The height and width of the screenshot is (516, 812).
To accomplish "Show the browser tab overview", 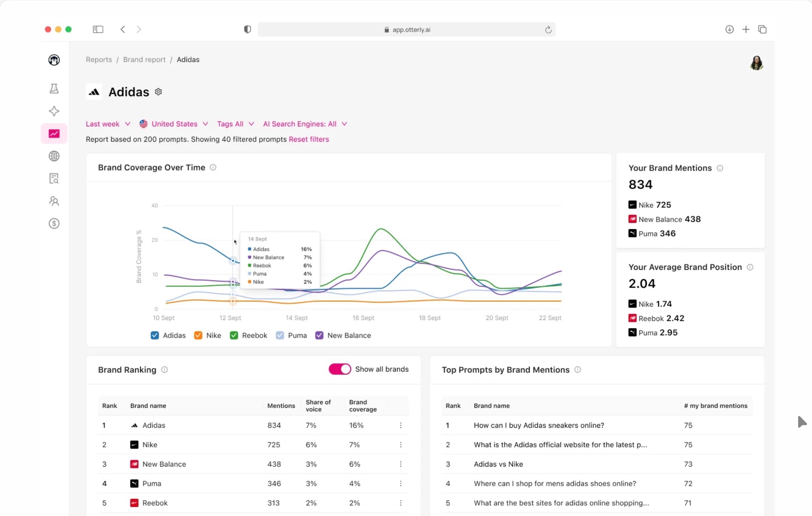I will (762, 29).
